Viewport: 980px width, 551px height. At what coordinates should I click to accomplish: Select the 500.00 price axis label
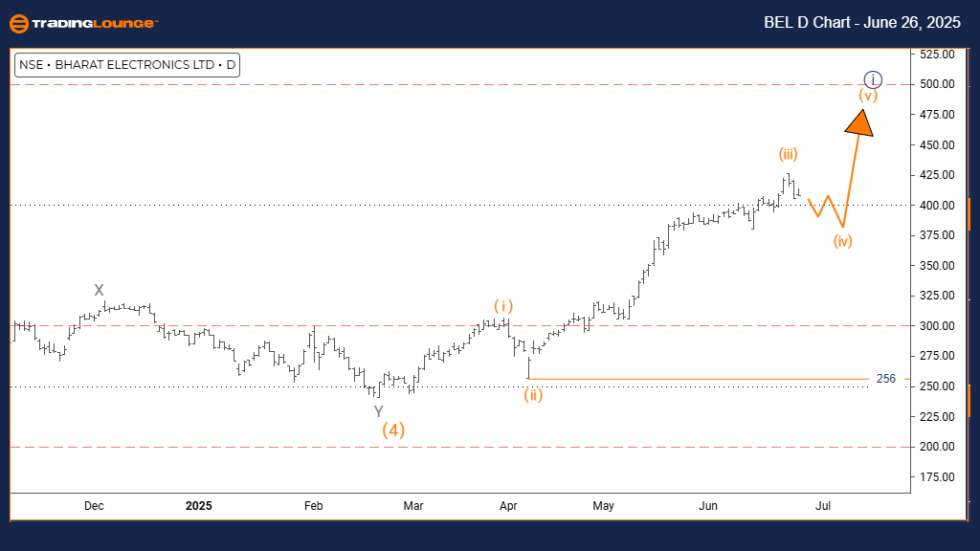pyautogui.click(x=937, y=84)
